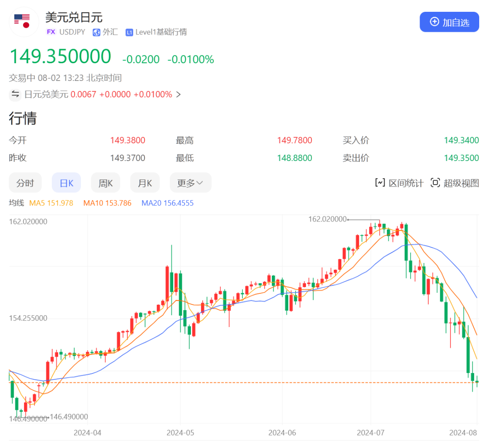Expand the 更多 dropdown
The height and width of the screenshot is (448, 491).
coord(190,183)
